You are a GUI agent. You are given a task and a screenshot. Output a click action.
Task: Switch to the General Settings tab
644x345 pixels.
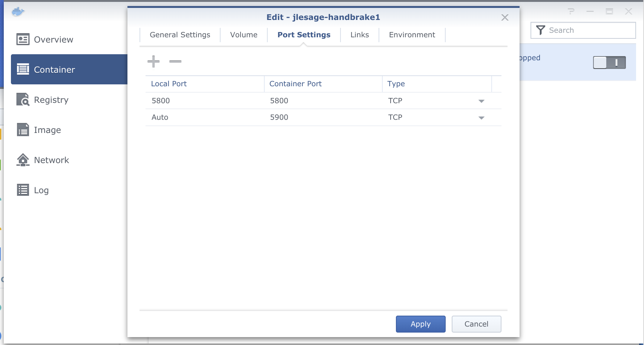tap(179, 35)
